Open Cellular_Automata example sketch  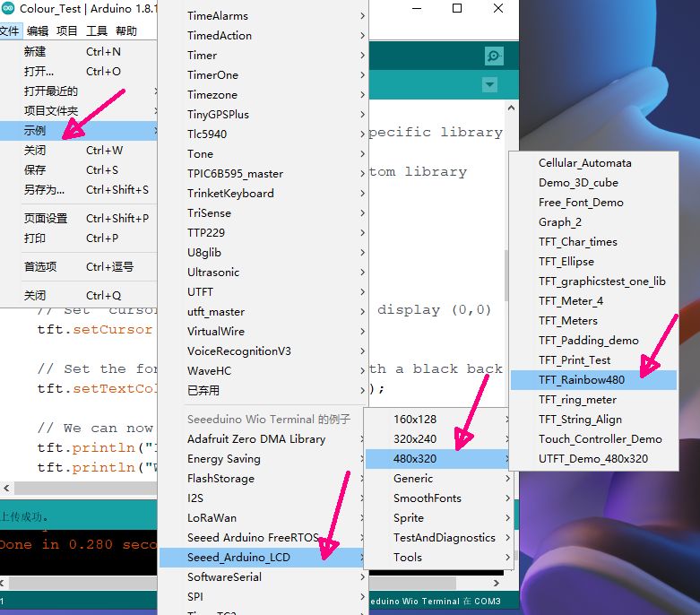coord(593,163)
